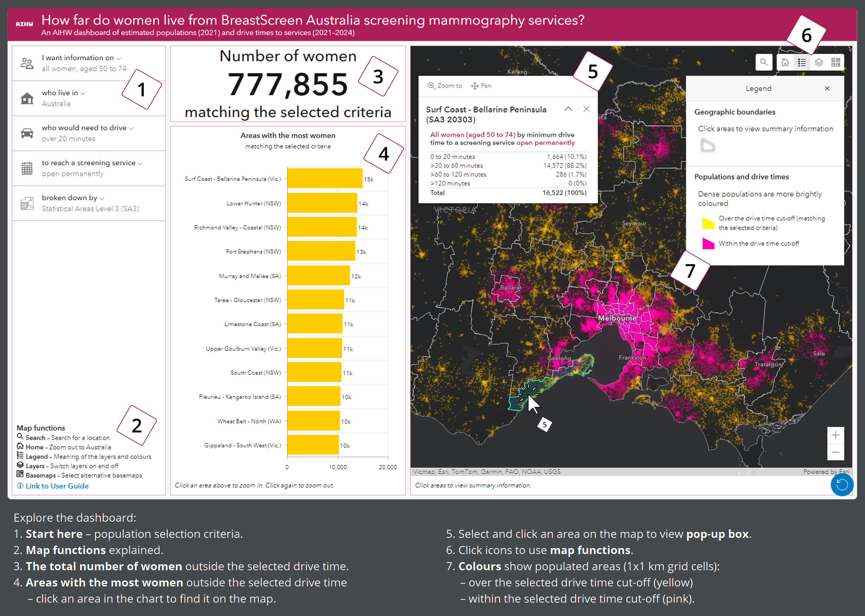Click the '0 to 20 minutes' pop-up row
This screenshot has width=865, height=616.
click(x=508, y=157)
